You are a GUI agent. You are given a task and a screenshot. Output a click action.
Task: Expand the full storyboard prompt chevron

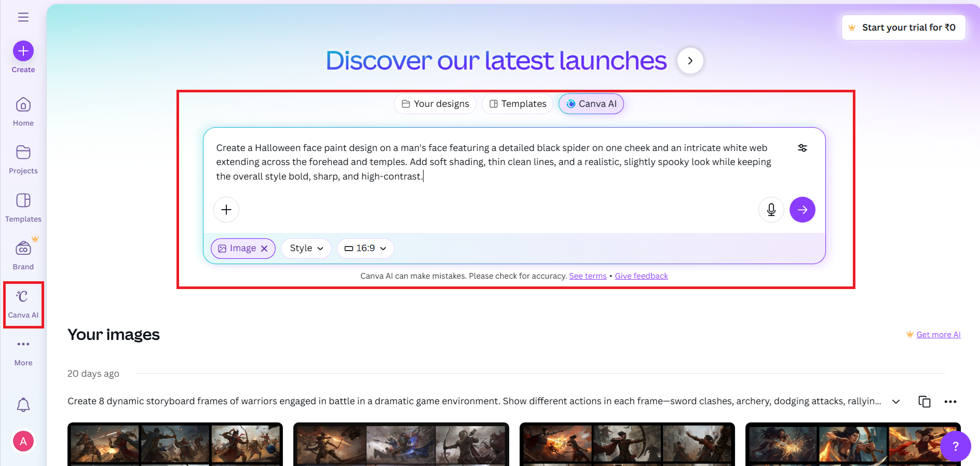click(896, 401)
